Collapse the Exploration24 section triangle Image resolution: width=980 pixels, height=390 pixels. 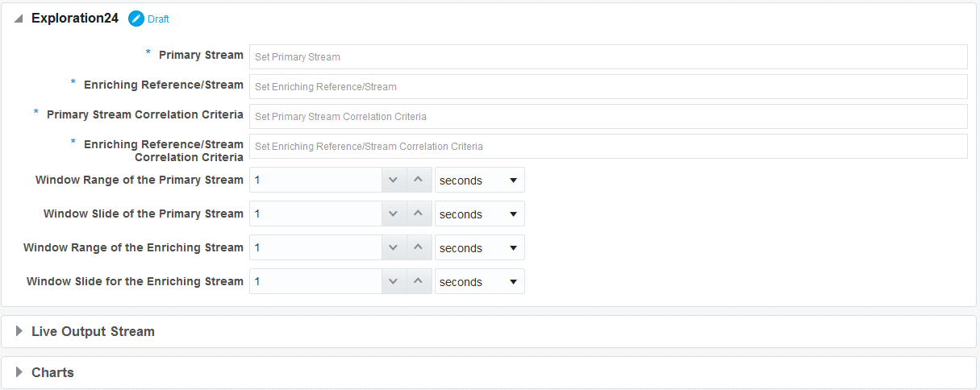tap(19, 19)
